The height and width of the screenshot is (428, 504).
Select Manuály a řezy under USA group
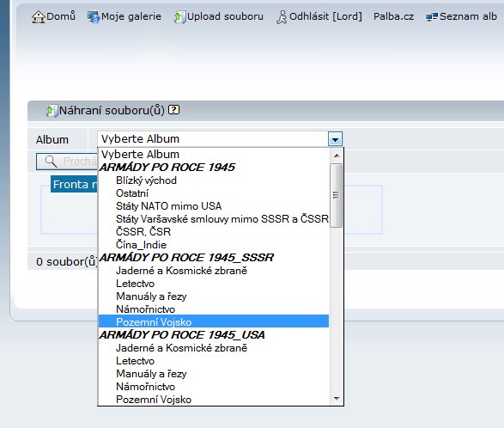[214, 374]
